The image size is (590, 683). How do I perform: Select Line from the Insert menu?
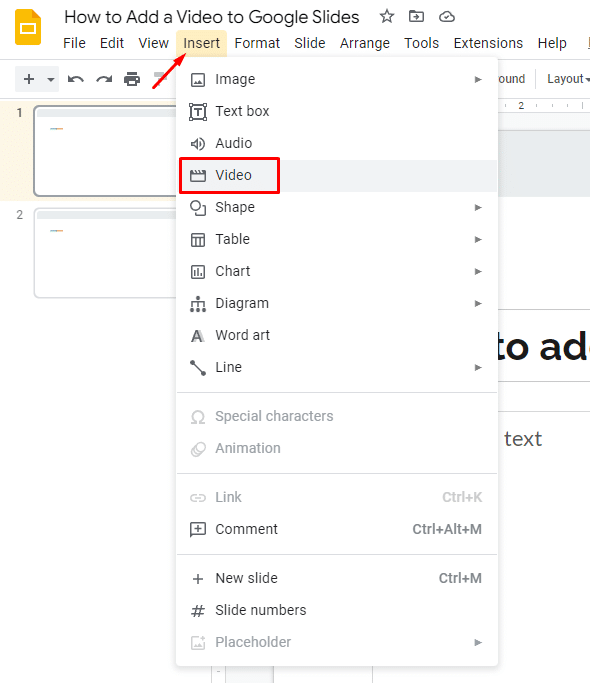coord(336,368)
